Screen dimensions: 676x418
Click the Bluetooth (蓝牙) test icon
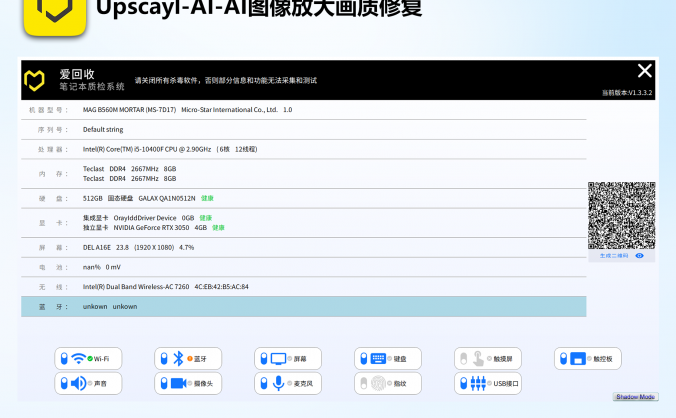point(179,359)
